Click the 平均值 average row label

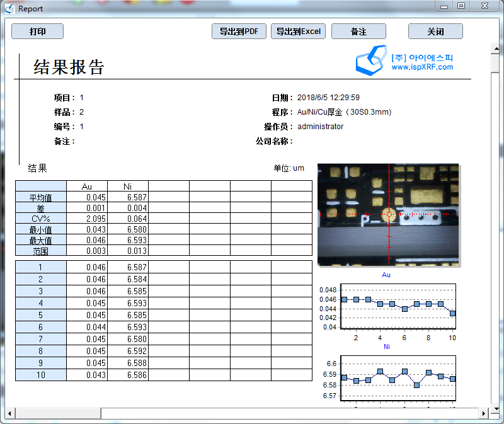point(40,197)
